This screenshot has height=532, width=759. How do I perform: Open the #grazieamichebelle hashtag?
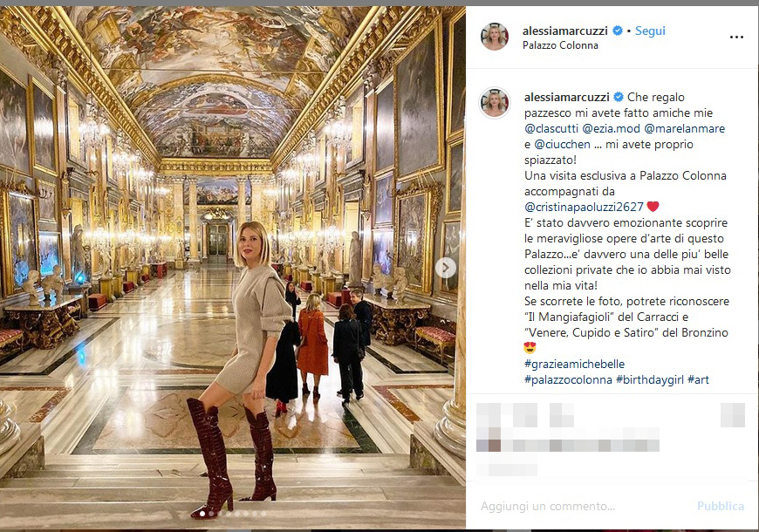coord(574,364)
